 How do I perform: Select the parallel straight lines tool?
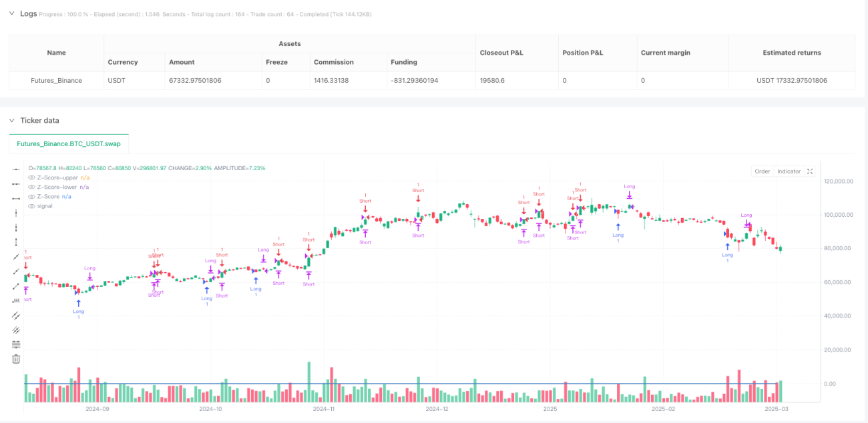[17, 316]
